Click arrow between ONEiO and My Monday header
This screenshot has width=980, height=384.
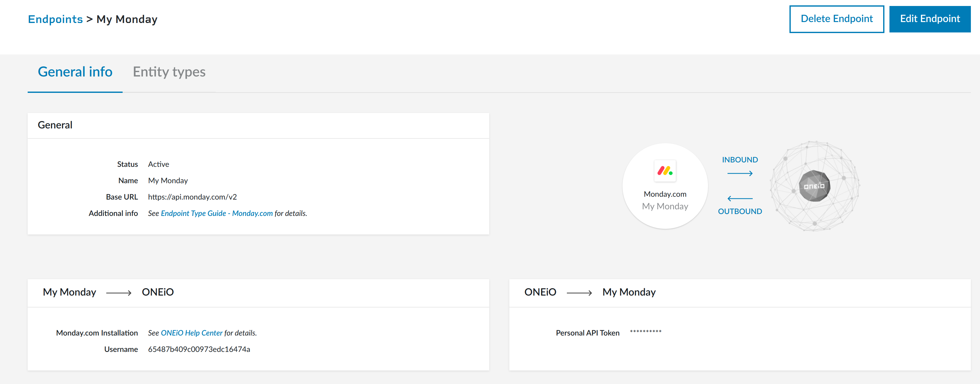pyautogui.click(x=579, y=293)
